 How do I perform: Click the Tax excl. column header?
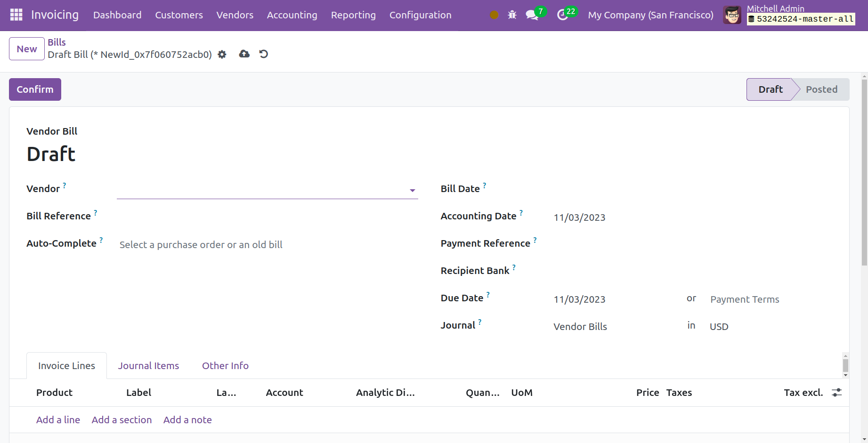[803, 393]
